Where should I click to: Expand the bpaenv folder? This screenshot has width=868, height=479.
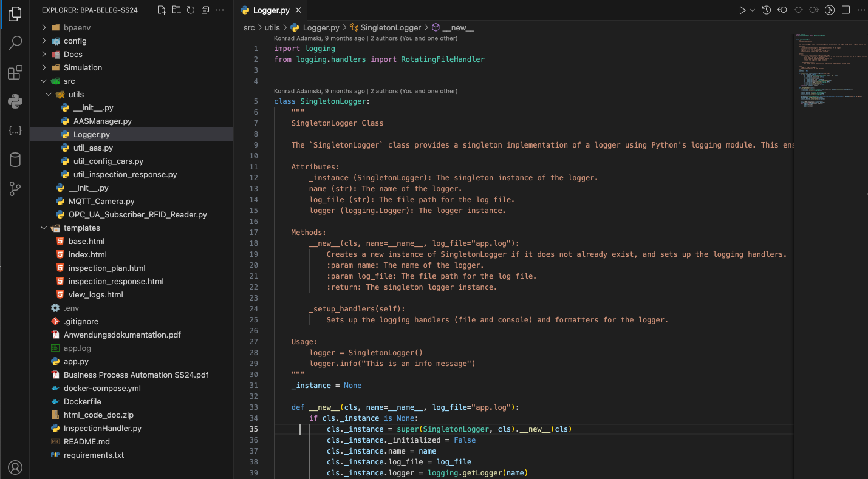click(131, 27)
